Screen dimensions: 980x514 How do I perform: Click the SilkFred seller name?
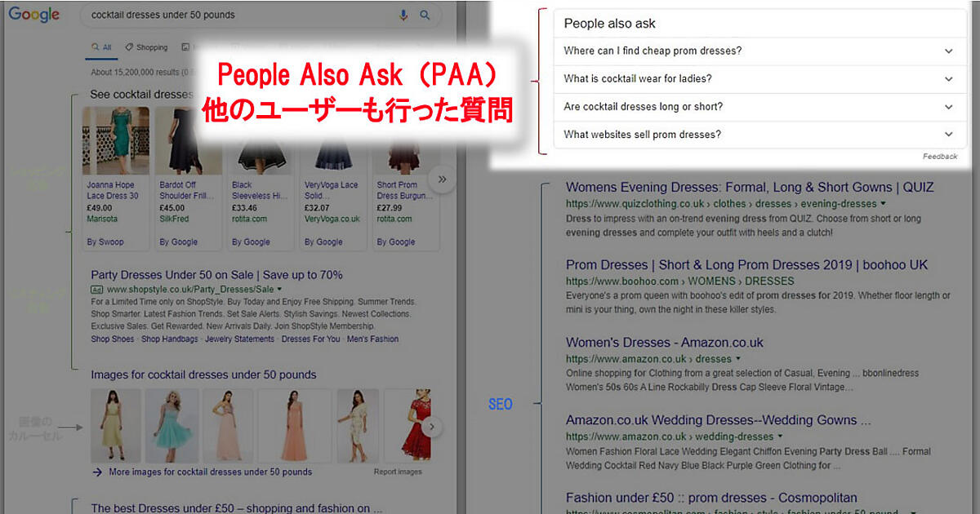pos(173,219)
